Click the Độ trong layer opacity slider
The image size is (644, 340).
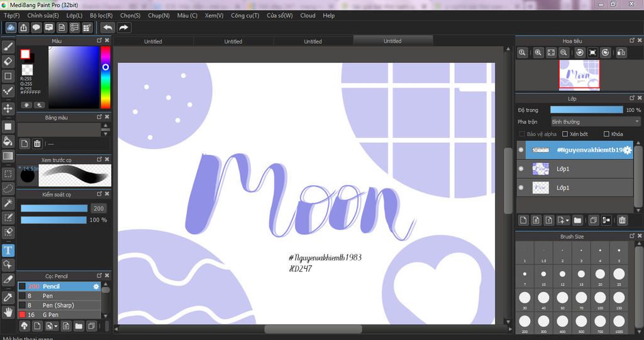(587, 110)
